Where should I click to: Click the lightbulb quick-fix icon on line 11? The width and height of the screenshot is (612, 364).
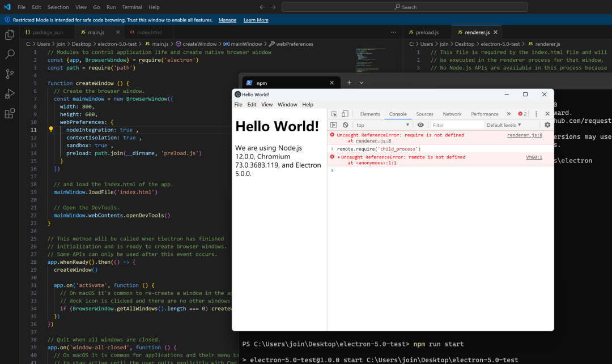[x=50, y=129]
